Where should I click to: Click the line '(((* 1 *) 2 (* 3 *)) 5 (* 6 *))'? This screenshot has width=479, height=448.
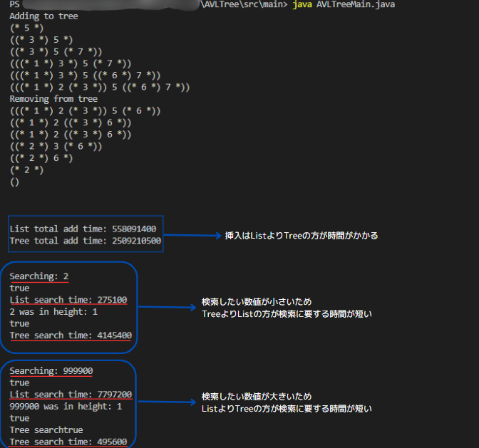click(x=86, y=111)
